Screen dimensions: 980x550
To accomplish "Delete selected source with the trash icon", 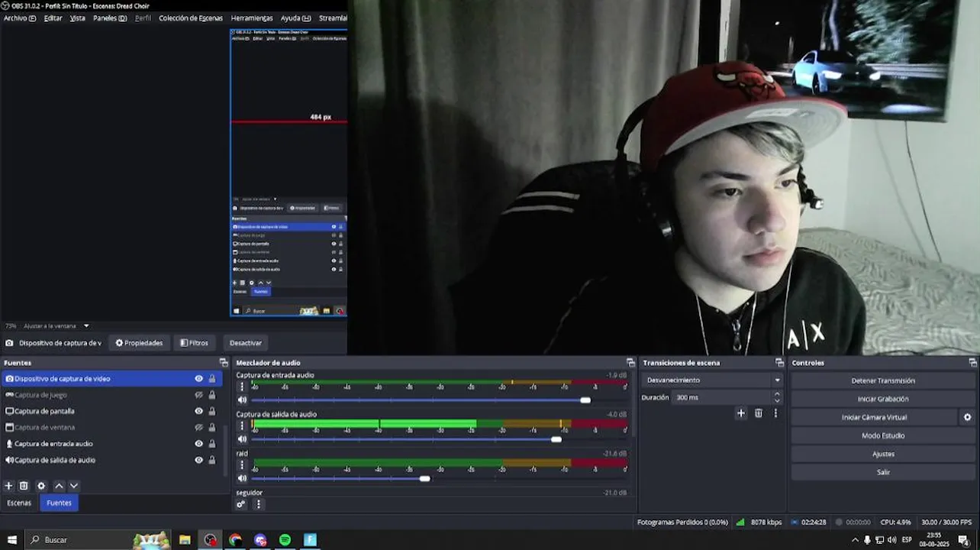I will point(24,486).
